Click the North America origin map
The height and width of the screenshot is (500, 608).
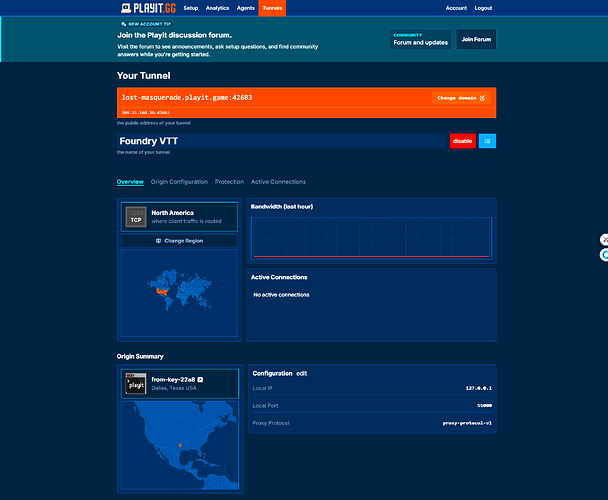click(180, 445)
